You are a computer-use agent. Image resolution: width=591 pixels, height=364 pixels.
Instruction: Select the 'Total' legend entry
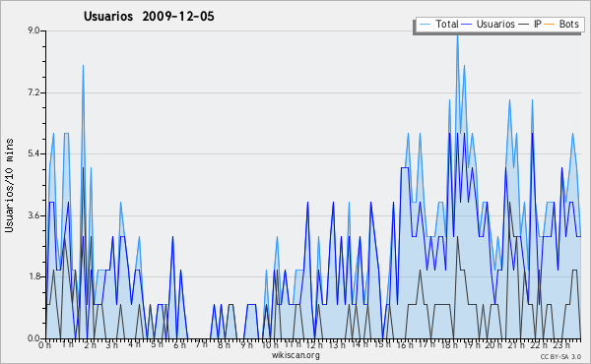447,24
